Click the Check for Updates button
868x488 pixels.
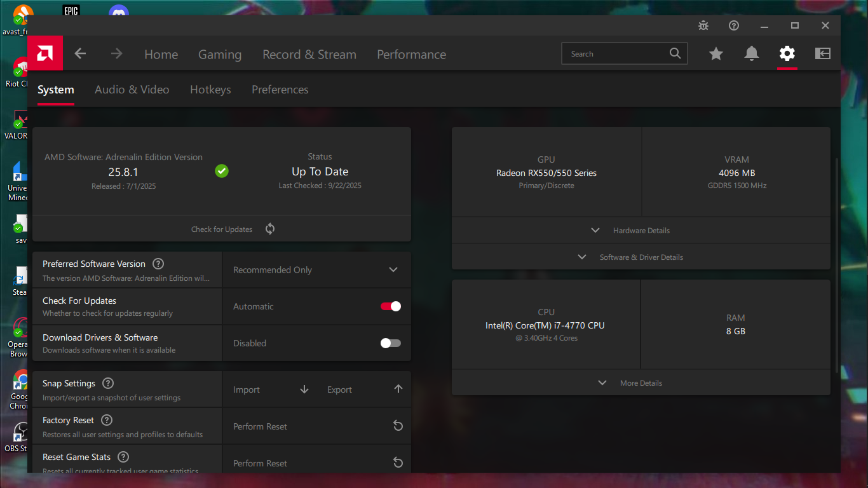pyautogui.click(x=222, y=229)
